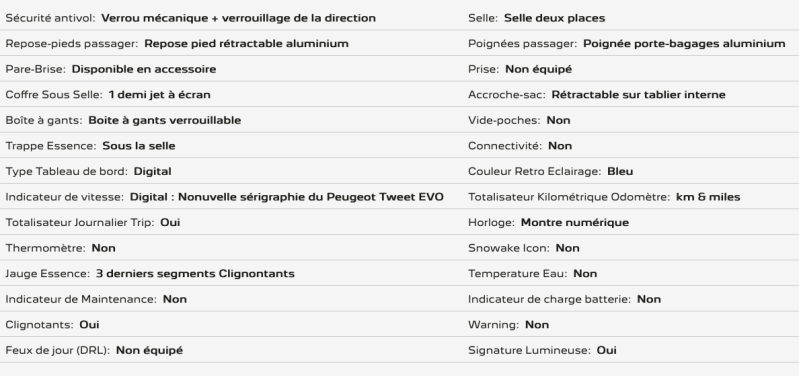This screenshot has width=799, height=376.
Task: Select Pare-Brise Disponible en accessoire
Action: [x=111, y=69]
